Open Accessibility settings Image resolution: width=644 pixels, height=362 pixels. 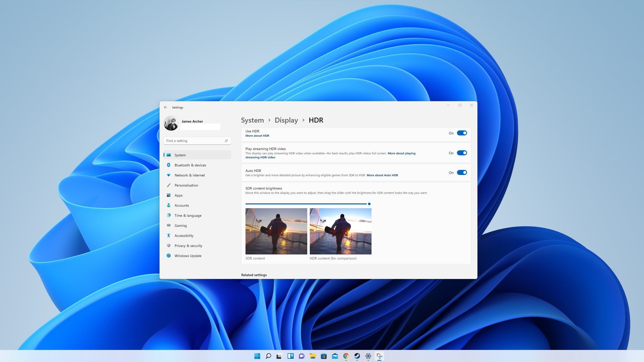(184, 235)
